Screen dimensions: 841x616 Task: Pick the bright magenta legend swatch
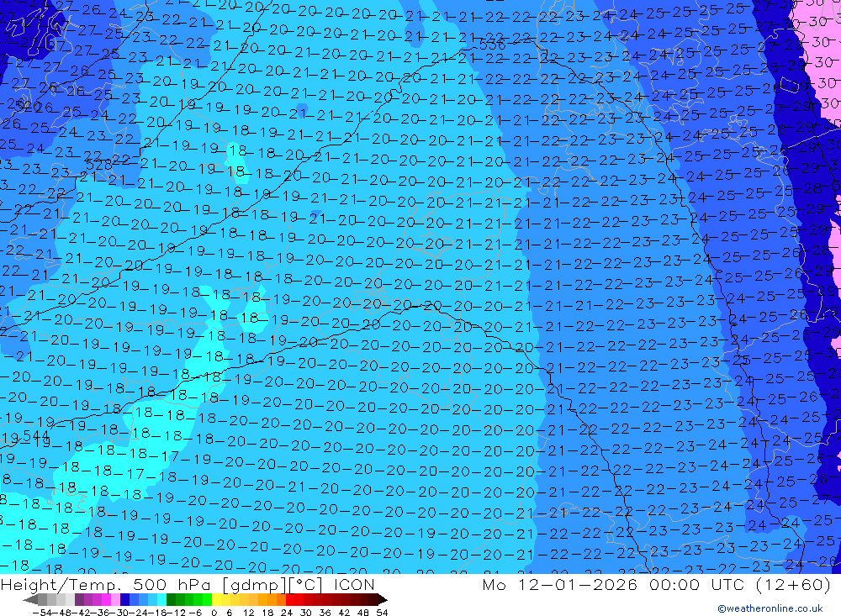107,600
